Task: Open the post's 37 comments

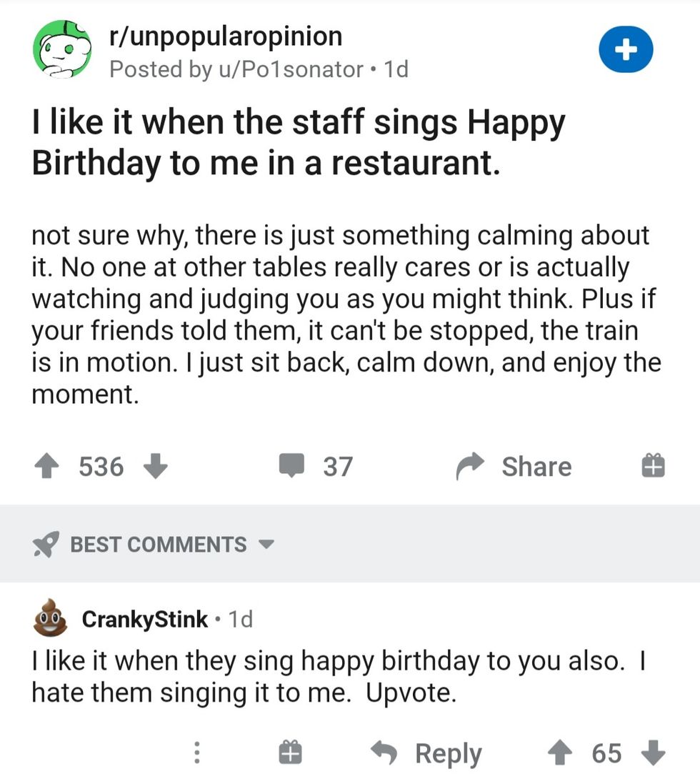Action: [316, 467]
